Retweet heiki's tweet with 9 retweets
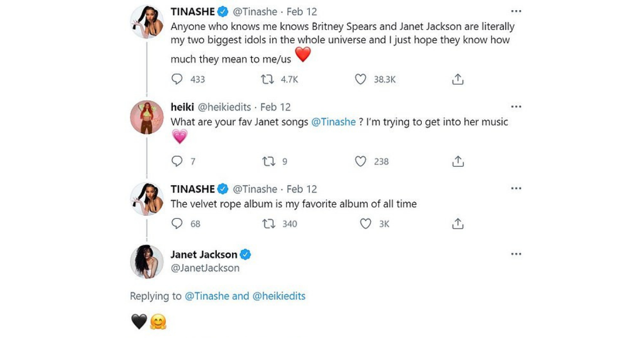 click(267, 161)
